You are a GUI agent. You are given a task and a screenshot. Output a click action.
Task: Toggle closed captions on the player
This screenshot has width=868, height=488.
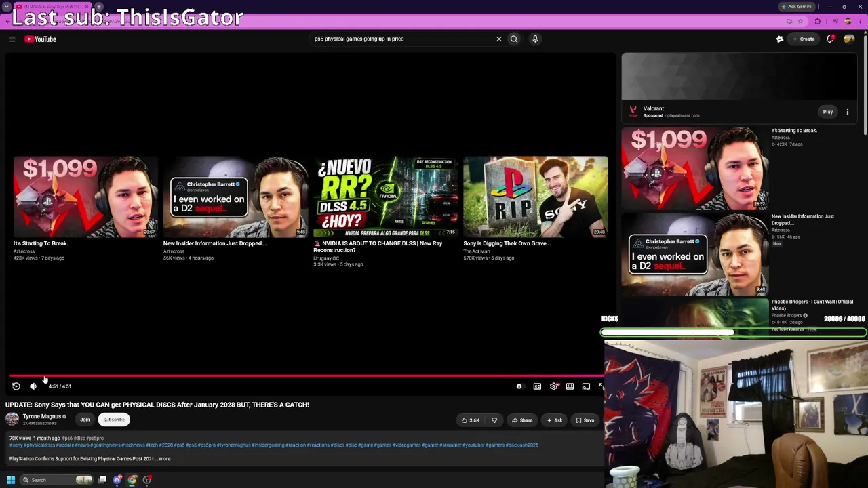click(537, 386)
